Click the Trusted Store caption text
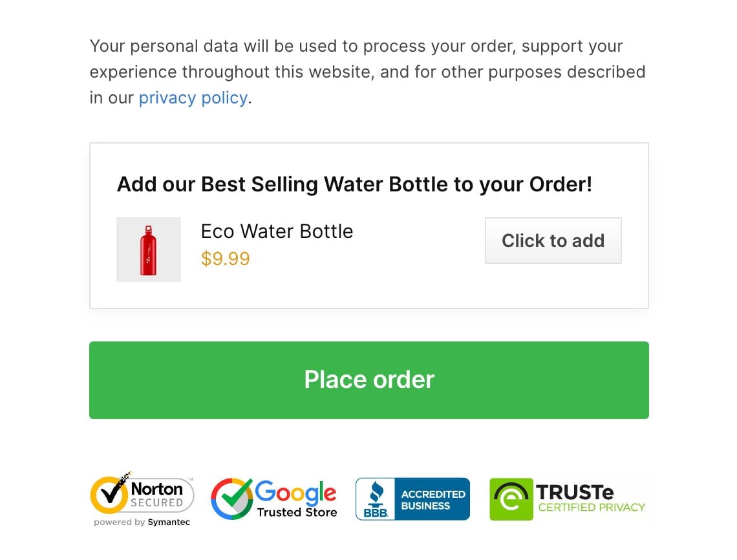The width and height of the screenshot is (737, 560). coord(297,512)
